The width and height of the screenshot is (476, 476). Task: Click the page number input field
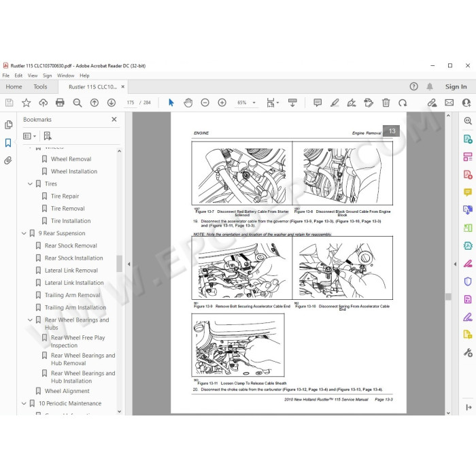coord(131,103)
